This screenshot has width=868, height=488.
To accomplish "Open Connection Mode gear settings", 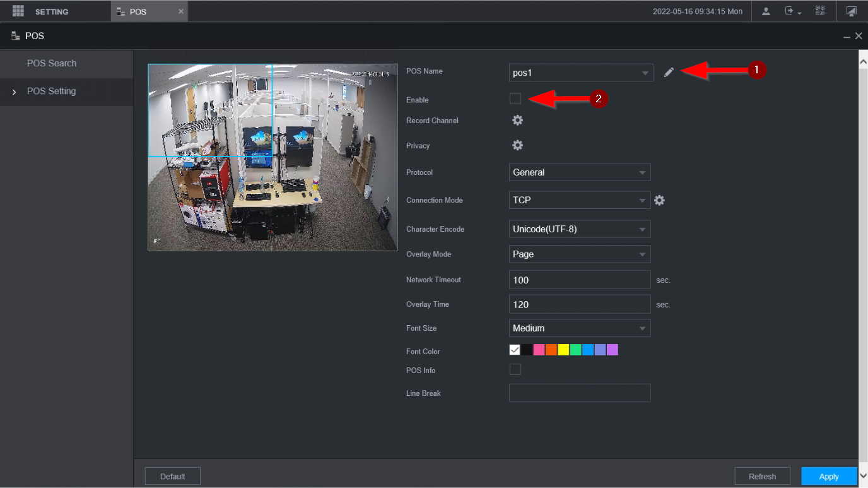I will (659, 200).
